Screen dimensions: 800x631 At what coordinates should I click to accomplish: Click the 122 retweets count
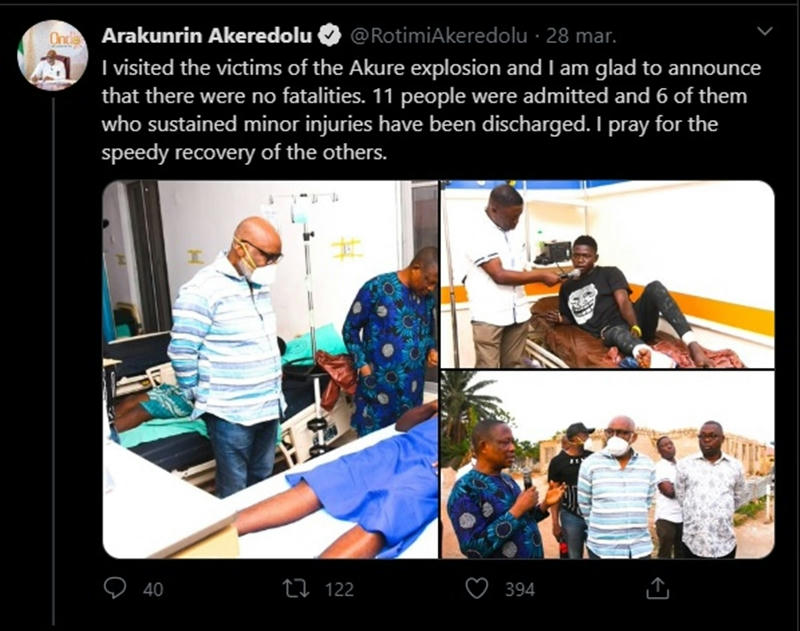pyautogui.click(x=339, y=589)
